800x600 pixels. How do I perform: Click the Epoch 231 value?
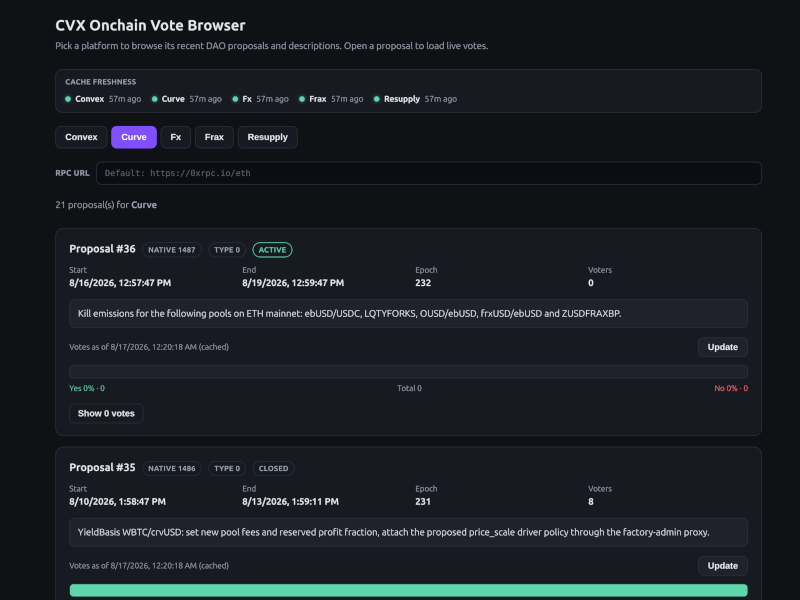pyautogui.click(x=423, y=502)
